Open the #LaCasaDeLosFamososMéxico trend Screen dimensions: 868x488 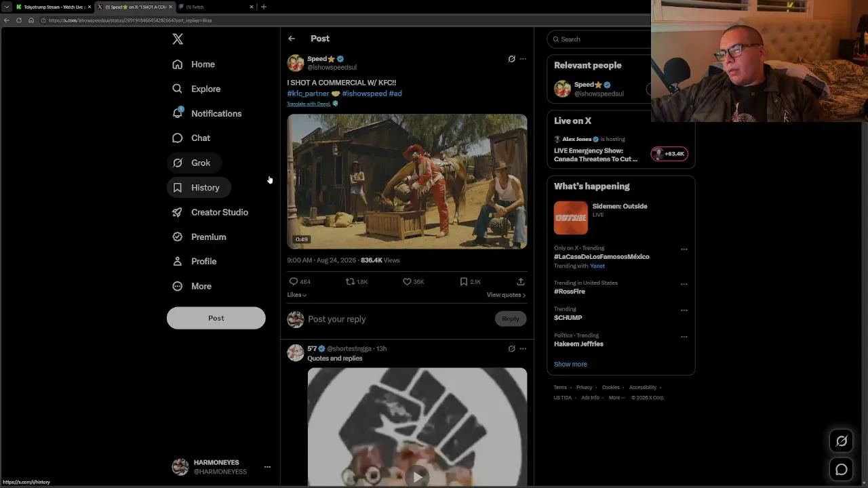tap(601, 257)
